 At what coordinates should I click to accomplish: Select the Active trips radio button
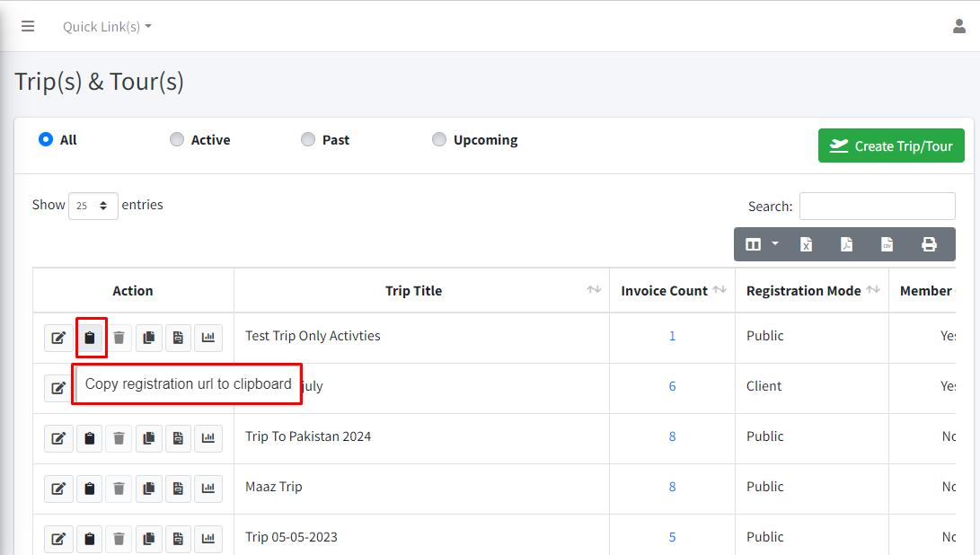point(177,139)
